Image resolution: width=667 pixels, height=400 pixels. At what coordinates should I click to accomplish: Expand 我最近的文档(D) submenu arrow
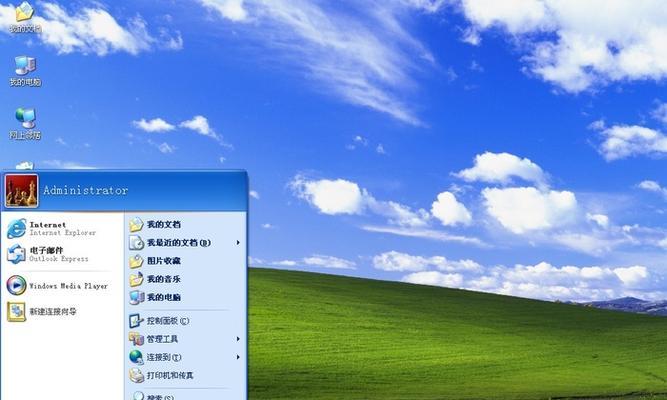tap(238, 243)
